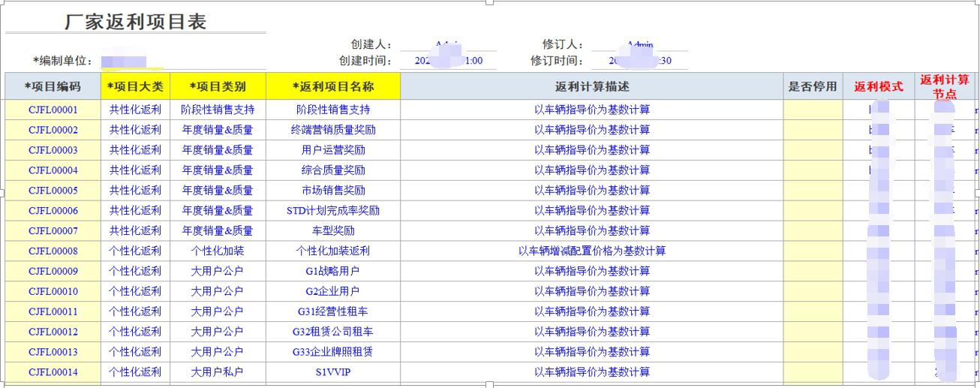
Task: Select the 是否停用 cell for CJFL00010
Action: click(x=813, y=291)
